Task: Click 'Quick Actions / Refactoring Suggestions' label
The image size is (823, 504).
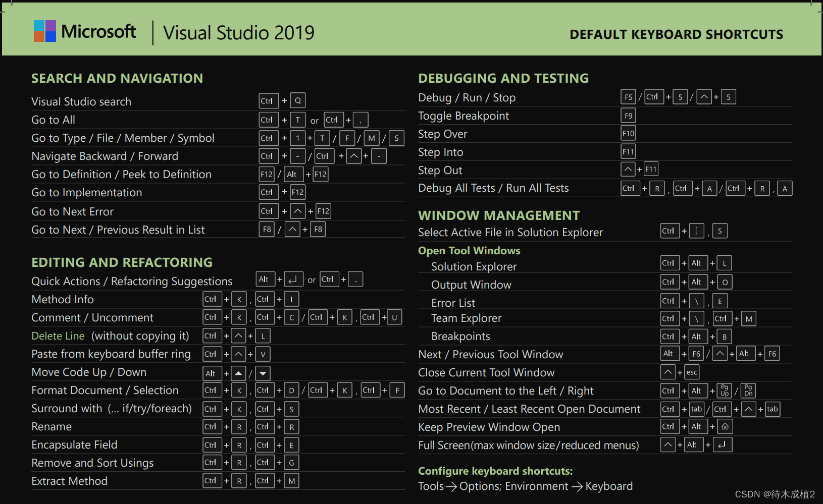Action: coord(132,282)
